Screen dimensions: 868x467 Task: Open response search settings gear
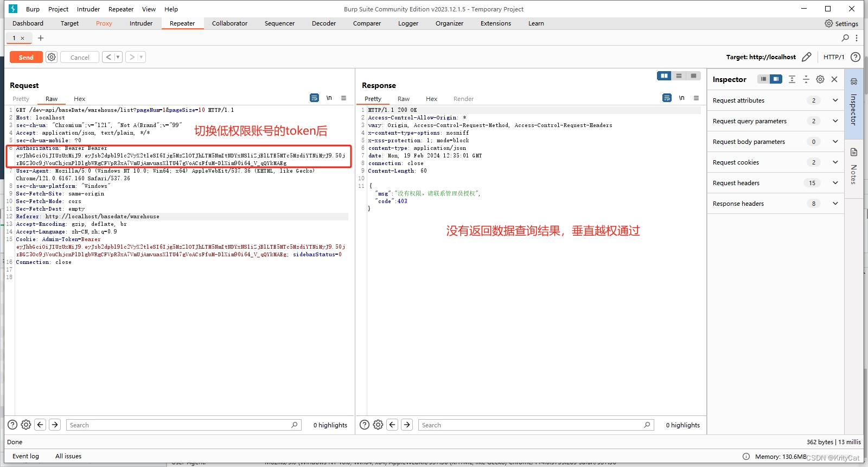pyautogui.click(x=378, y=425)
